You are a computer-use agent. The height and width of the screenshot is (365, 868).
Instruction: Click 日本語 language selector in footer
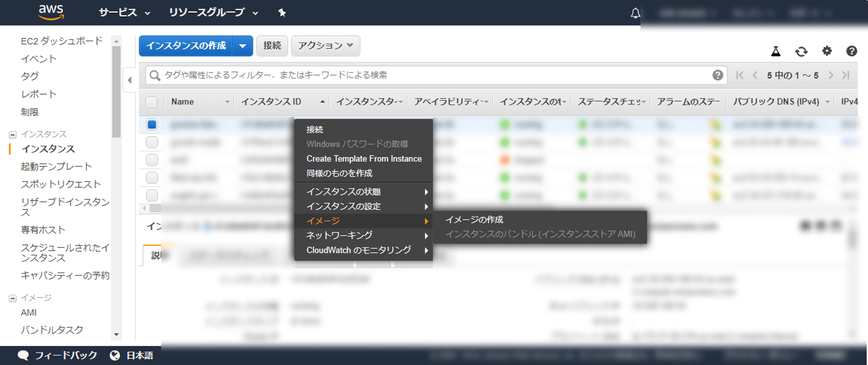[140, 355]
